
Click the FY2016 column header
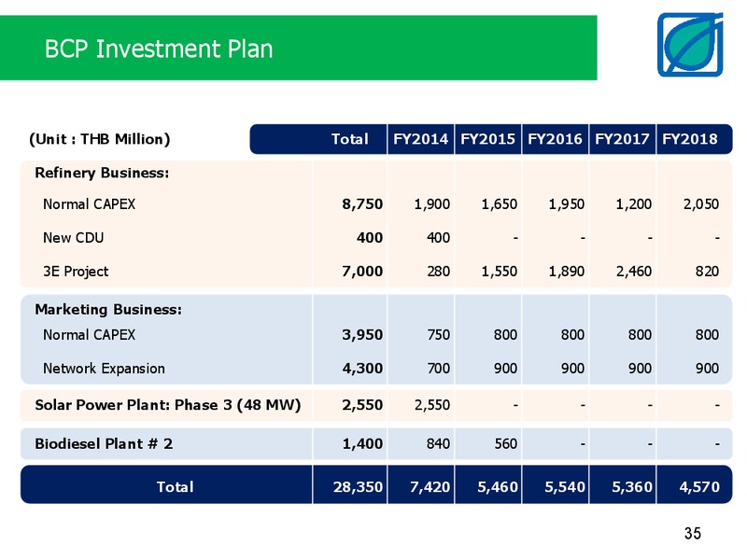point(555,139)
